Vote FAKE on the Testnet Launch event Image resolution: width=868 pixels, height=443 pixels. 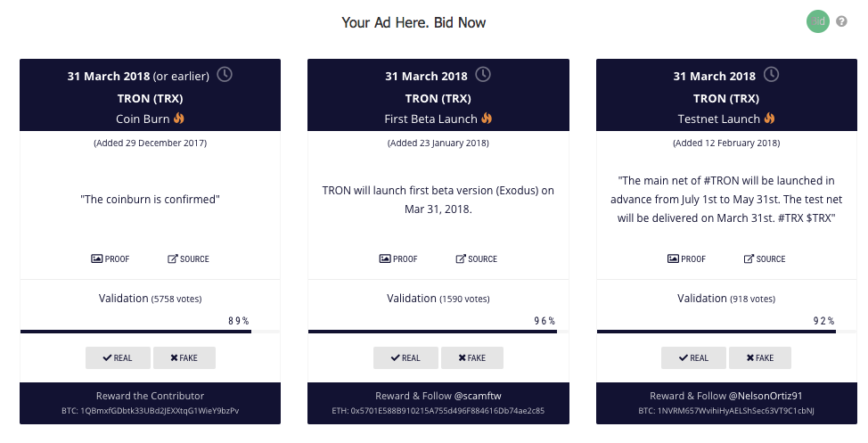[x=760, y=357]
